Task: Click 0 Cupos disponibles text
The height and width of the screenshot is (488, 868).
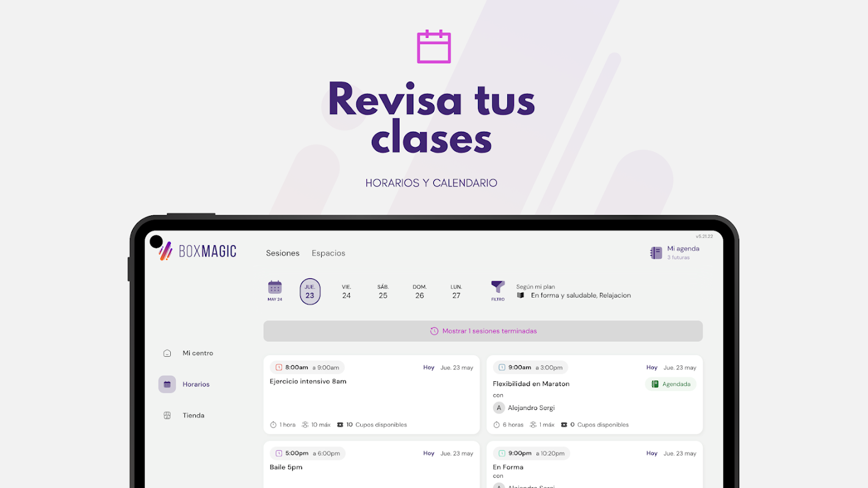Action: 599,425
